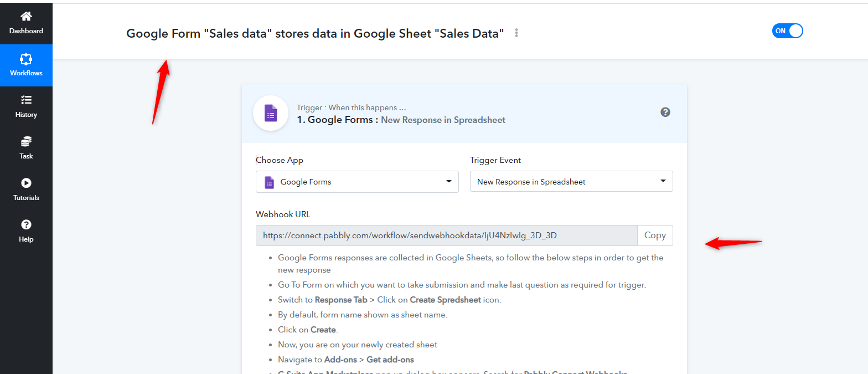
Task: Turn off the workflow ON toggle switch
Action: pos(787,31)
